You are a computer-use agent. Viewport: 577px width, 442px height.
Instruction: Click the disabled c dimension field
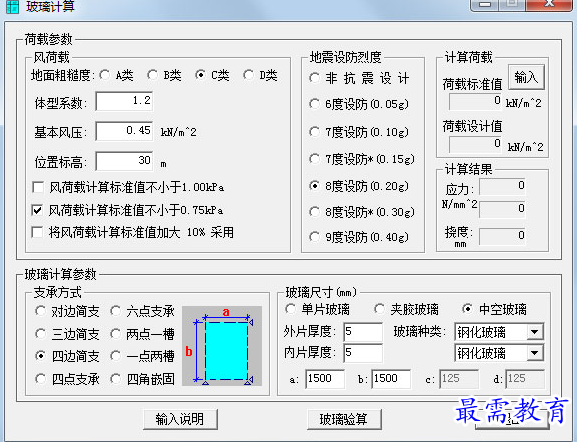[459, 379]
